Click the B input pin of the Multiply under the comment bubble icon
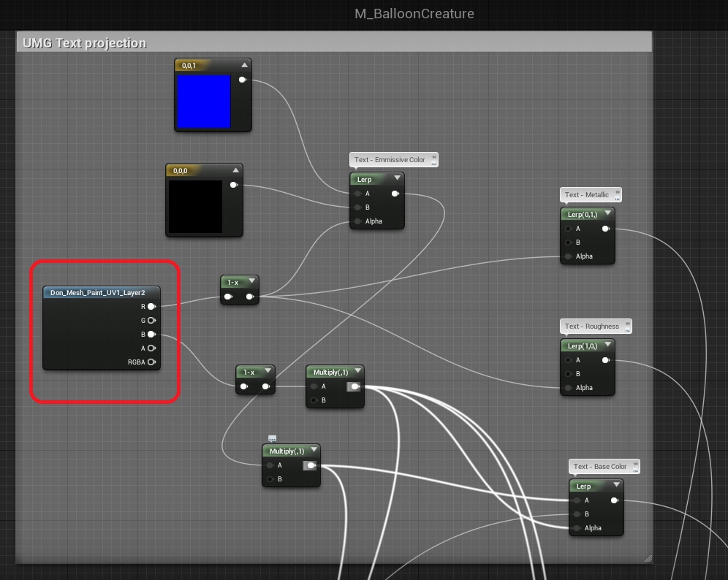 pyautogui.click(x=270, y=479)
